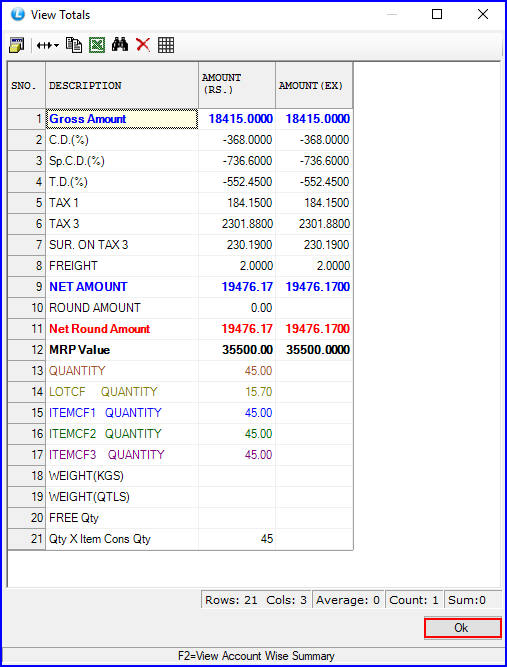Image resolution: width=507 pixels, height=667 pixels.
Task: Click the Count: 1 status field
Action: point(414,600)
